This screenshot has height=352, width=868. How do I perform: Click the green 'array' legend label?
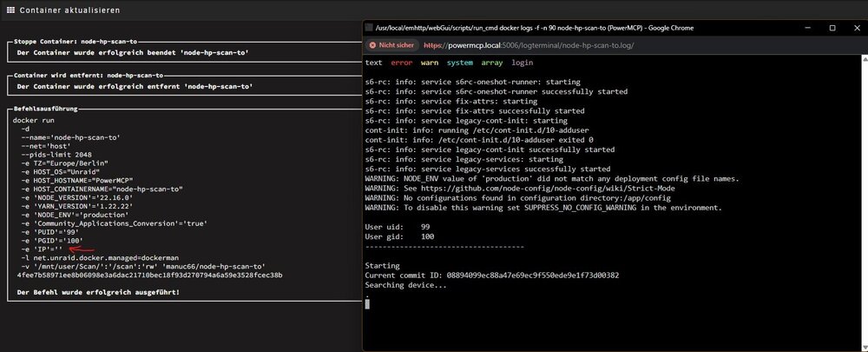pos(492,63)
